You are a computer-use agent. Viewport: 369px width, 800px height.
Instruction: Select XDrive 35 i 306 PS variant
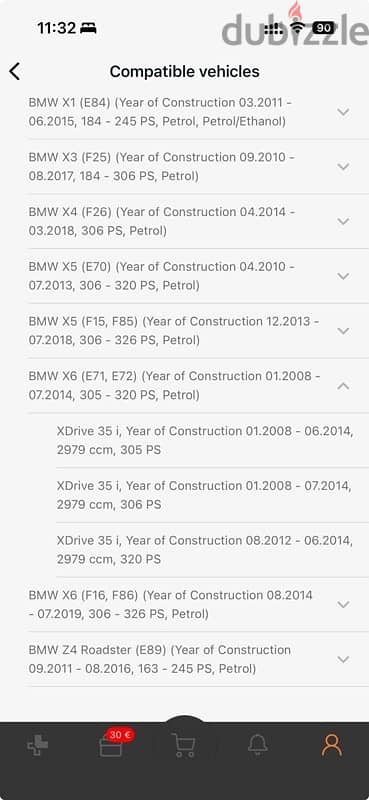pyautogui.click(x=205, y=495)
